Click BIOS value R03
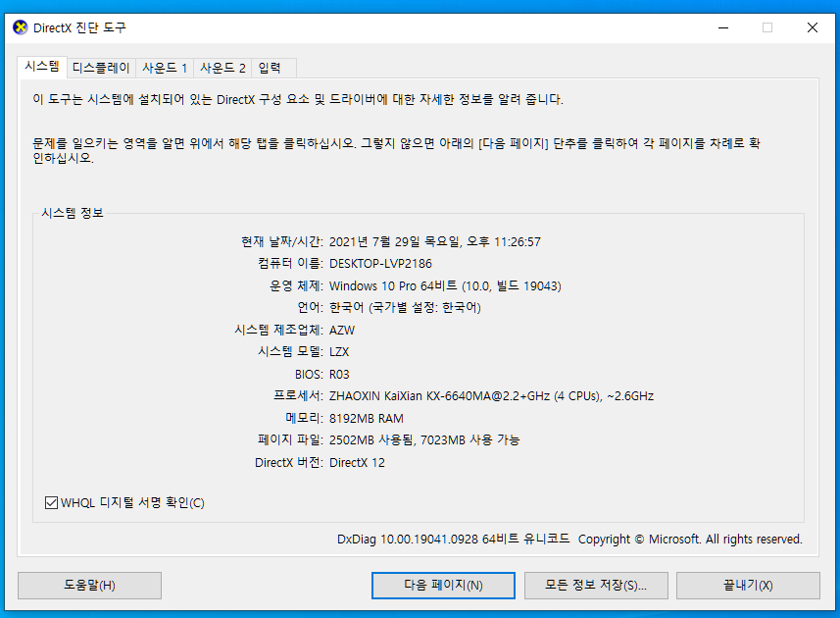Screen dimensions: 840x618 (339, 374)
